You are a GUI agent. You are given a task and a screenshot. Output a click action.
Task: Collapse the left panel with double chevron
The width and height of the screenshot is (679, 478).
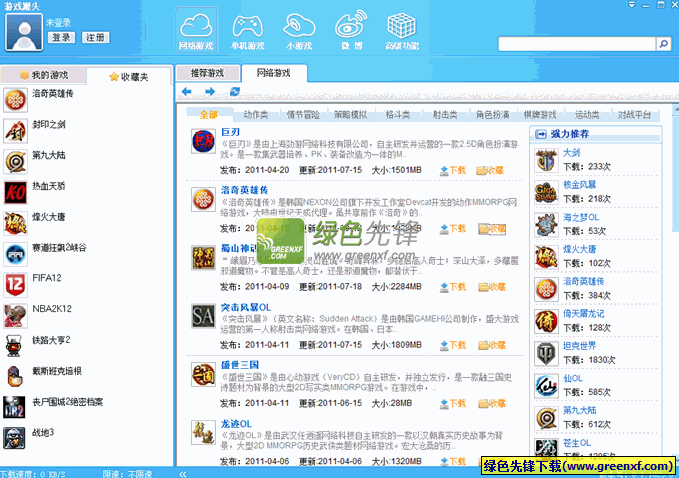[183, 474]
